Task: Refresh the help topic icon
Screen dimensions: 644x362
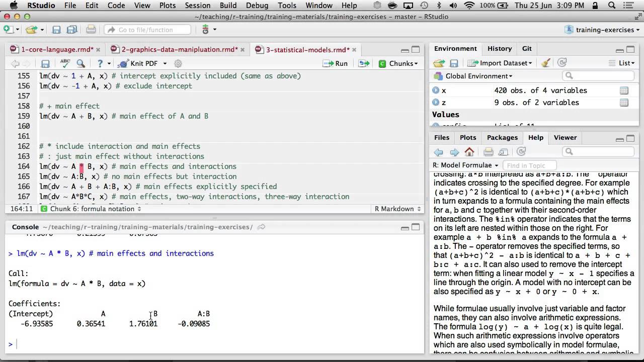Action: [521, 152]
